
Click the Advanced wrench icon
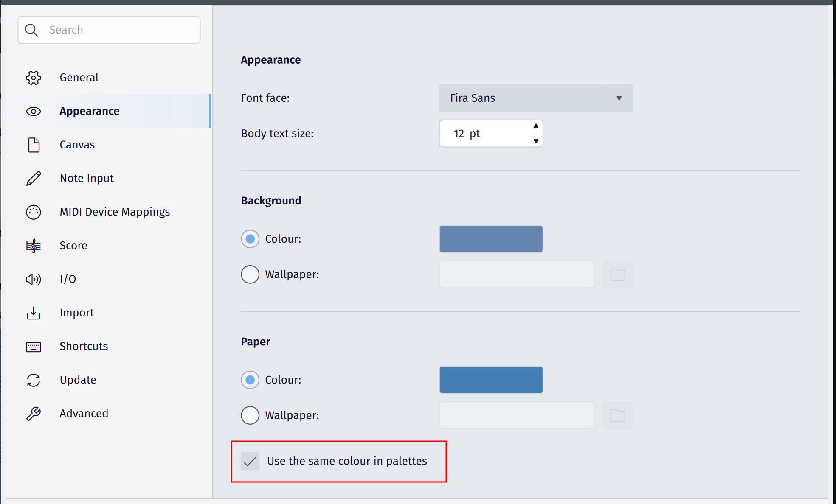pos(34,414)
